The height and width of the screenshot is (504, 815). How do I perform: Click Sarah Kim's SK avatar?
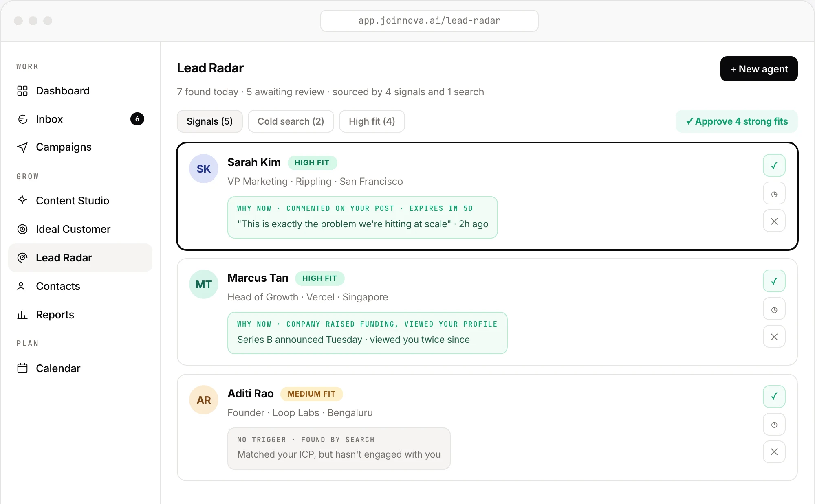204,169
